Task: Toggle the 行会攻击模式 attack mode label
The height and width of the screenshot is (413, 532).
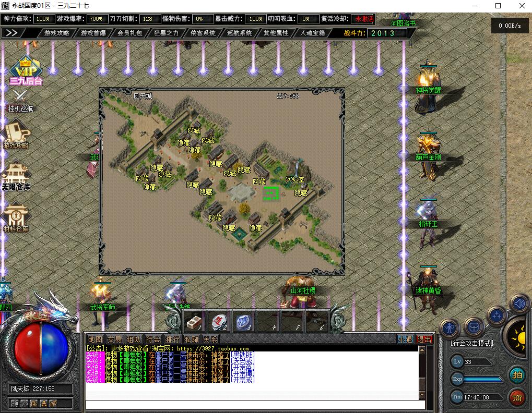Action: (472, 343)
